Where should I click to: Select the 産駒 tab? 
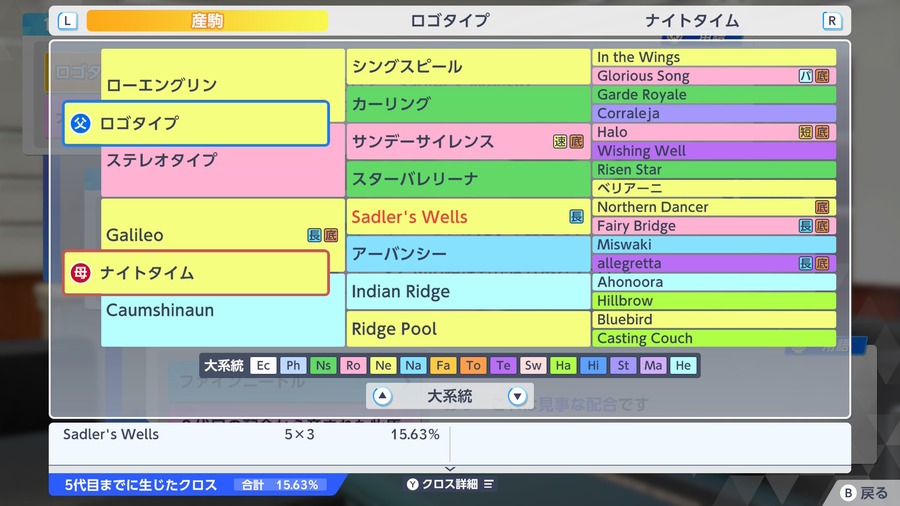click(x=207, y=21)
